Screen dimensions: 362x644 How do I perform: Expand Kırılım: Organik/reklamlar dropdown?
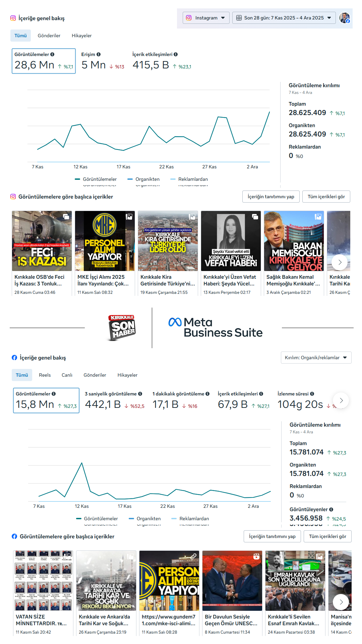(316, 358)
